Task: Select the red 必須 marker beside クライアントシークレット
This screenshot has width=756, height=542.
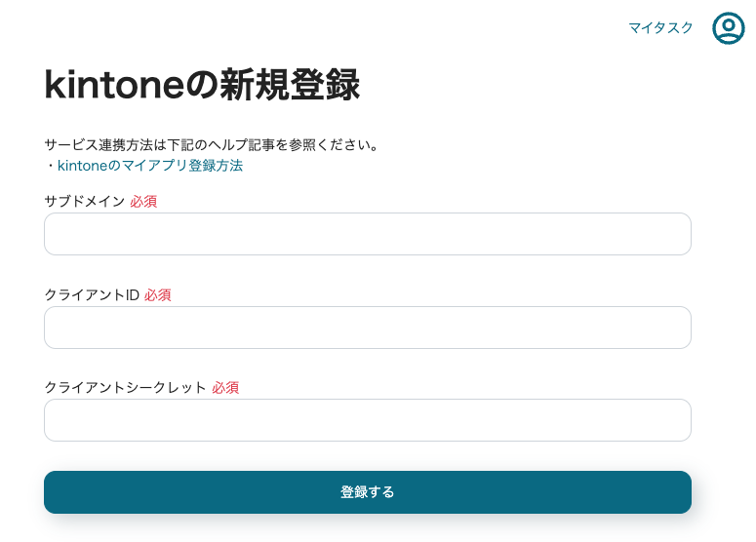Action: click(225, 387)
